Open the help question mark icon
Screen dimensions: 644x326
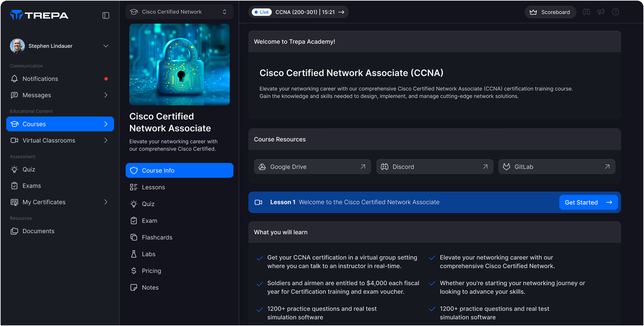click(x=615, y=12)
